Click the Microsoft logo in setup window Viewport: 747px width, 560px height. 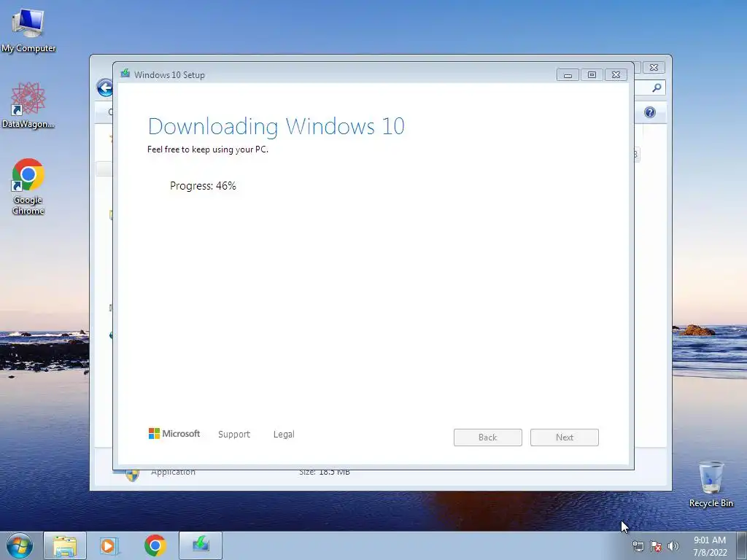(174, 433)
